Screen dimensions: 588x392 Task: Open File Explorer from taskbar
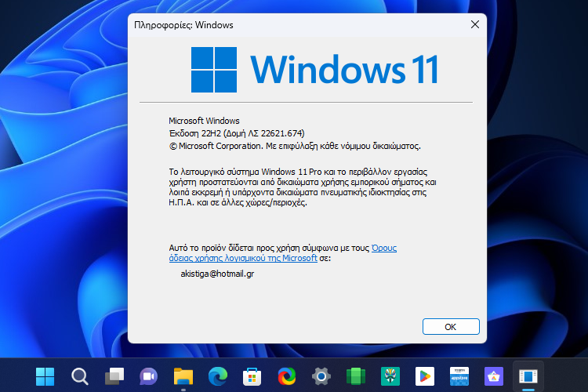pos(183,376)
